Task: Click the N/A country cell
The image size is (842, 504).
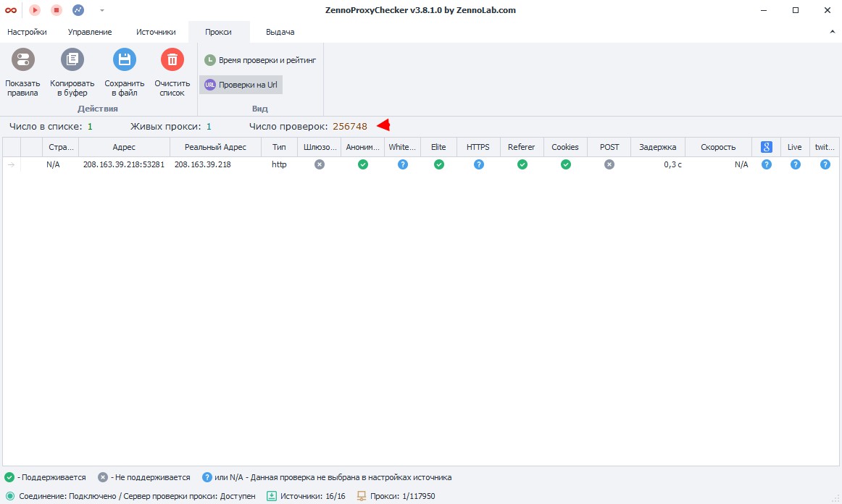Action: [x=53, y=165]
